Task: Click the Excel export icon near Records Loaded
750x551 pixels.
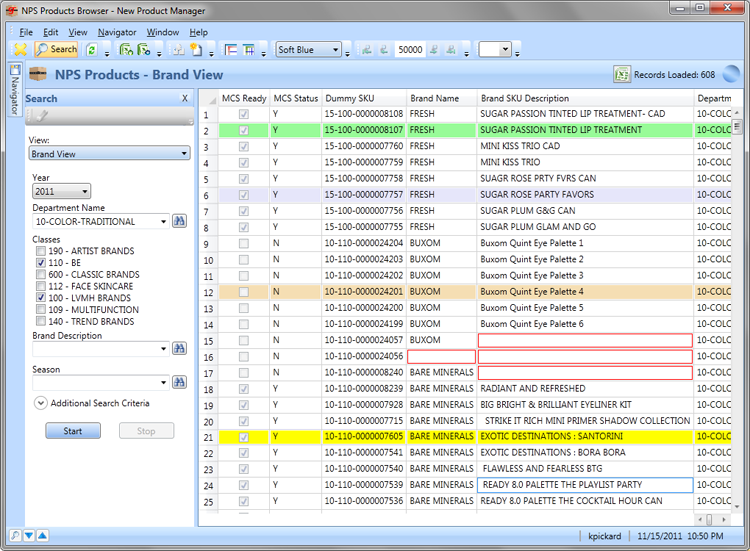Action: 622,74
